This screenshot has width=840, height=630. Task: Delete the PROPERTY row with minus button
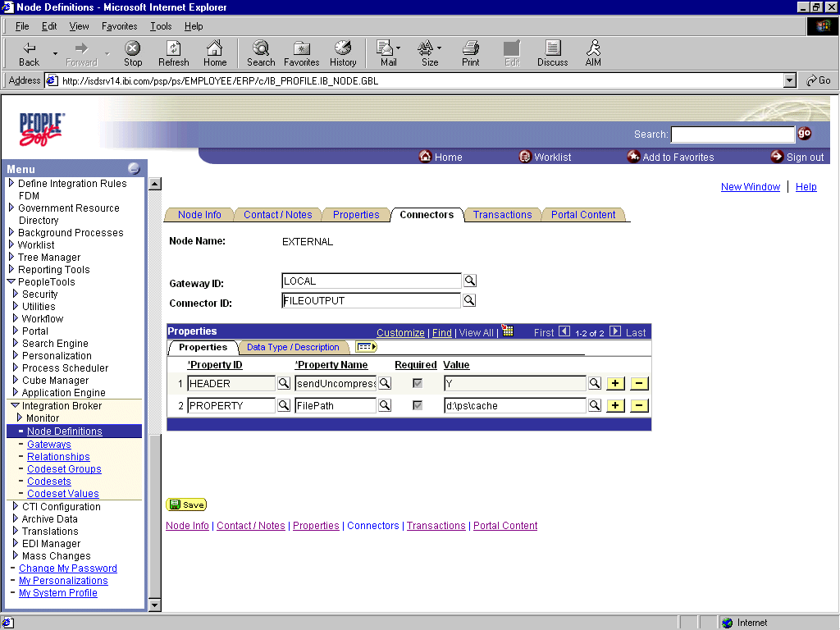coord(639,404)
